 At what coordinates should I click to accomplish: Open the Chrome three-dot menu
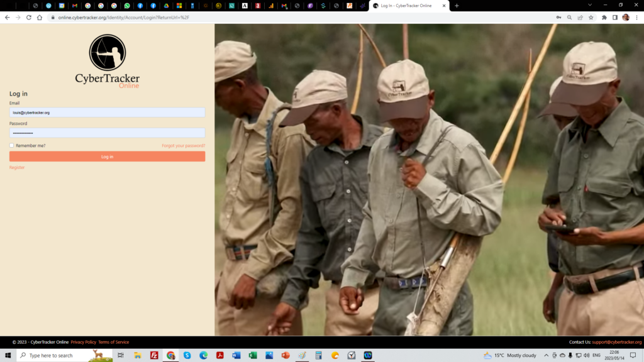(x=636, y=18)
